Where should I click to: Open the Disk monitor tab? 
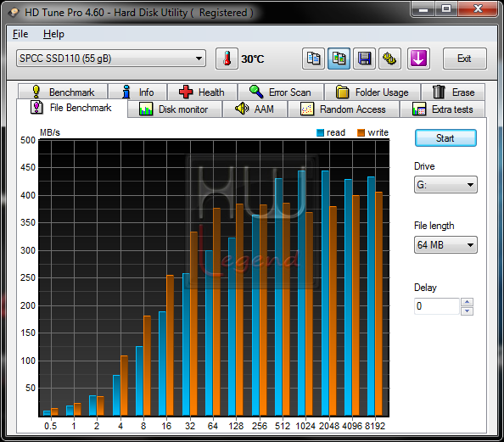[x=175, y=109]
